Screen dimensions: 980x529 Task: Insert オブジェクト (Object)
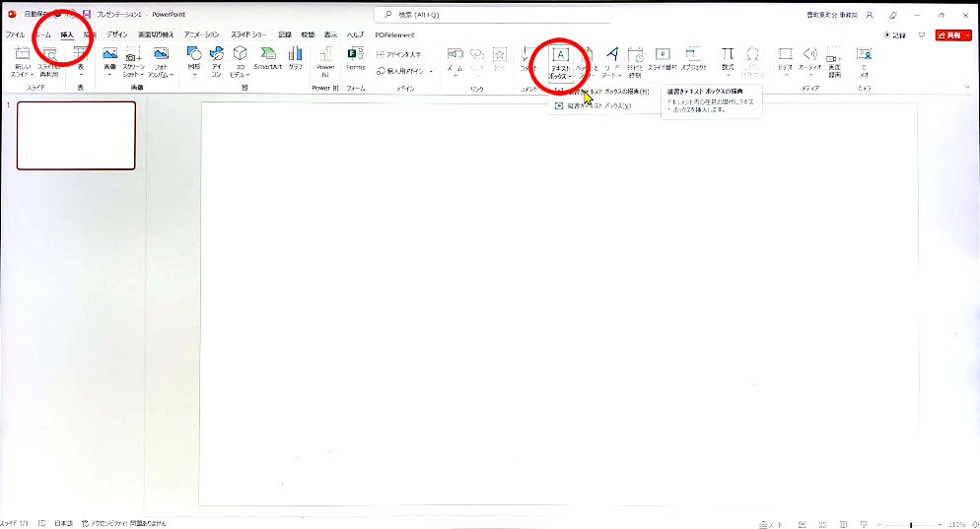(694, 59)
